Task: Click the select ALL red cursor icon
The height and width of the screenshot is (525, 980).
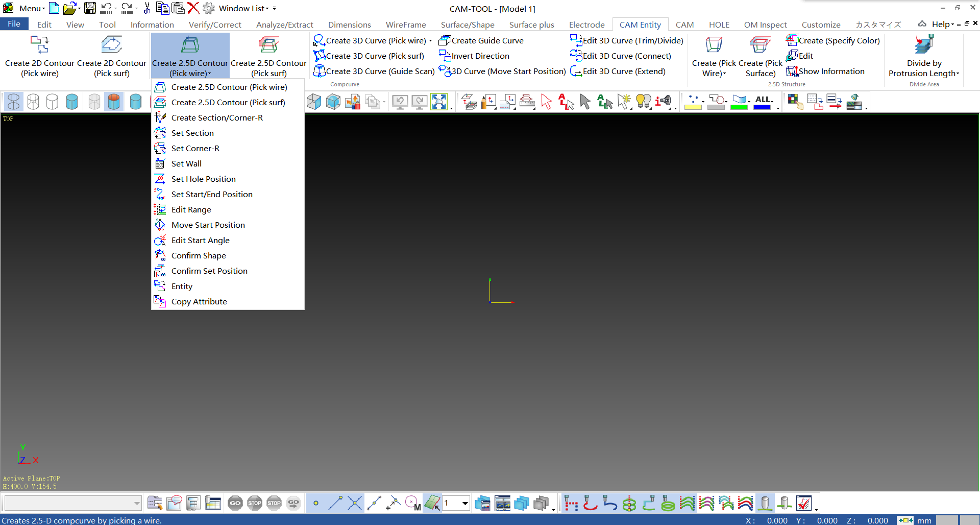Action: [x=566, y=102]
